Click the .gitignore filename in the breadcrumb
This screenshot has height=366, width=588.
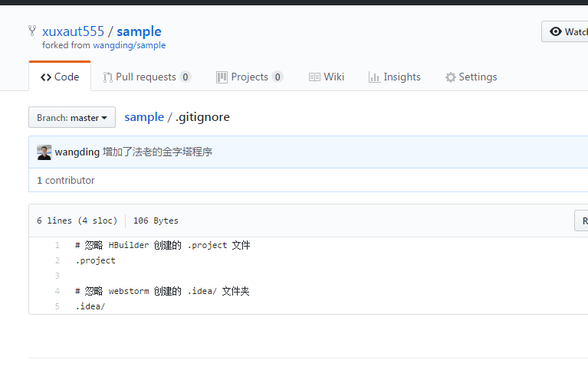(x=202, y=117)
